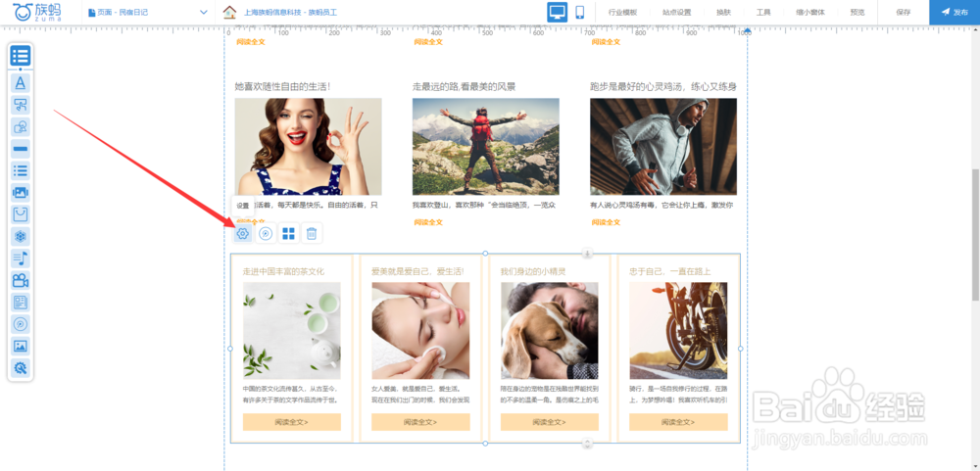Open the page selector dropdown 民宿日记
The height and width of the screenshot is (471, 980).
(148, 12)
